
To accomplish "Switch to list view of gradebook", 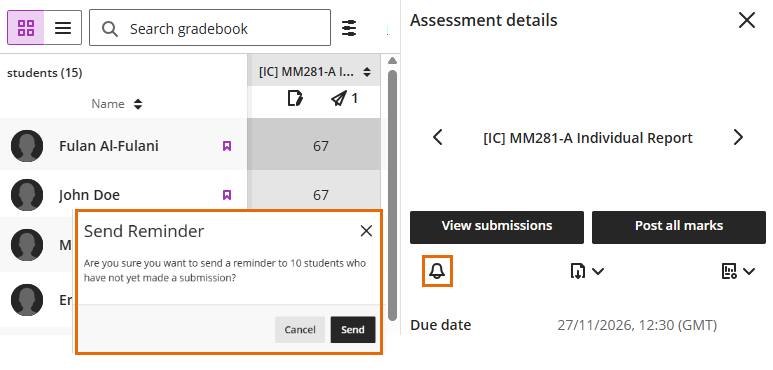I will coord(63,28).
